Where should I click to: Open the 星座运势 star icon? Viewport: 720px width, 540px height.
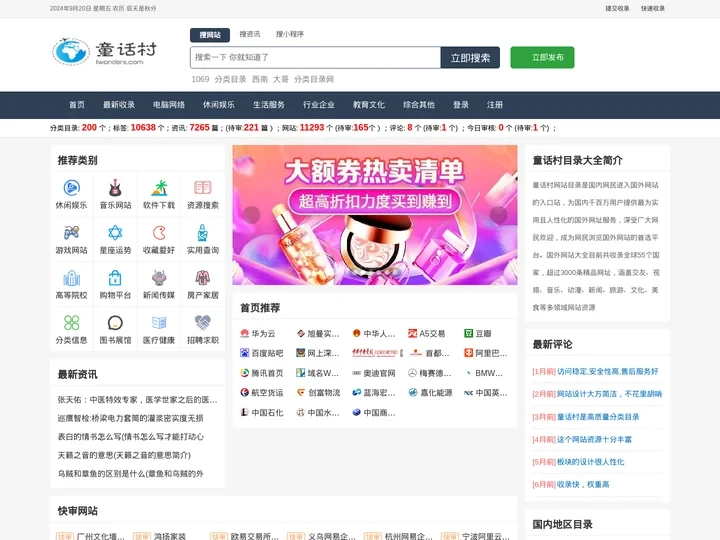click(115, 233)
